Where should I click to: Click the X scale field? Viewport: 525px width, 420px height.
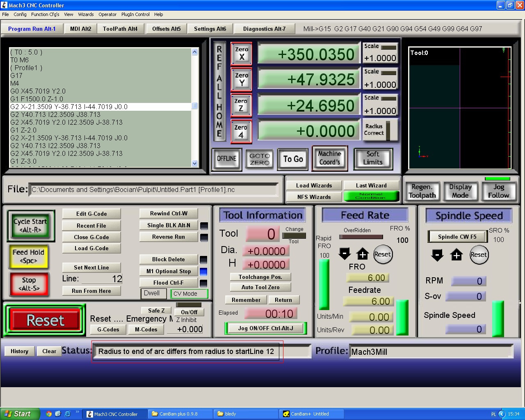[380, 58]
